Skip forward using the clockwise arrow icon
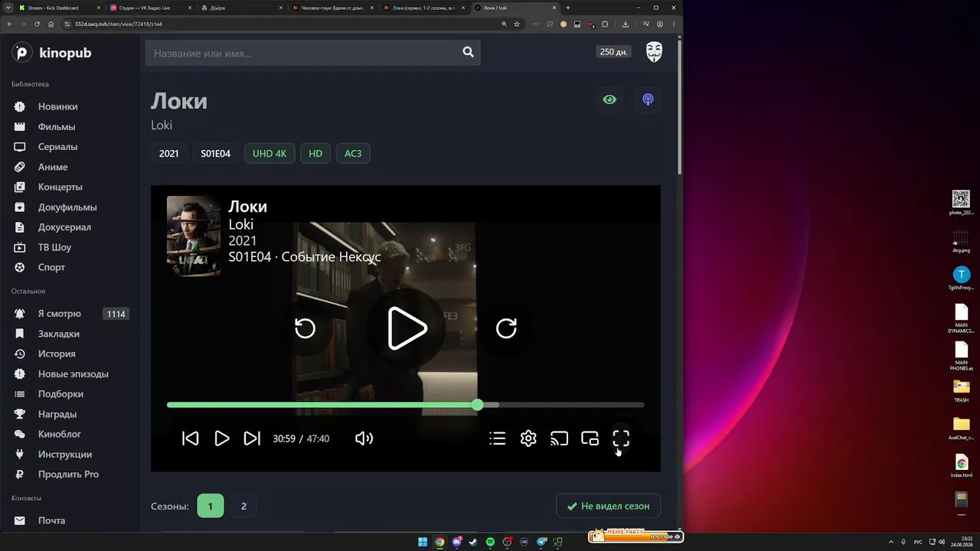 [x=506, y=328]
